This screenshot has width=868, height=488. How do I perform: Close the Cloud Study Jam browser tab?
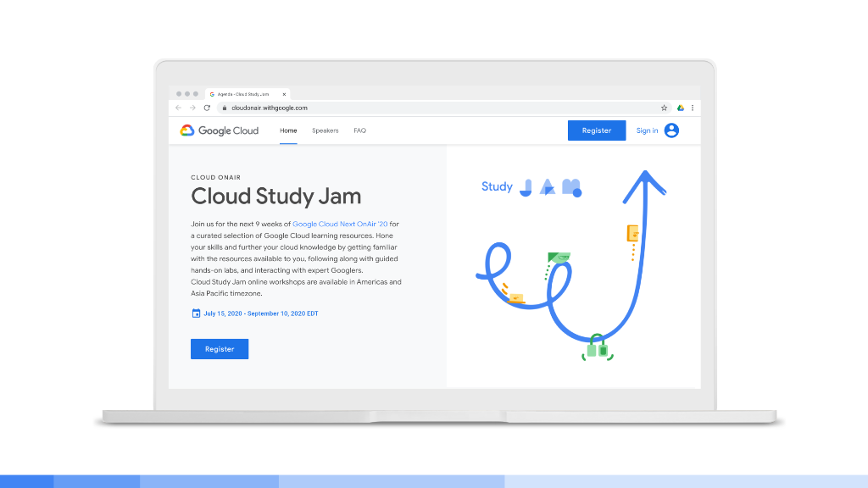pos(284,94)
